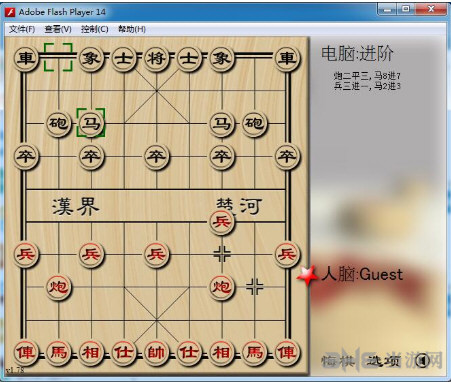
Task: Click the green-highlighted black 马 horse
Action: coord(91,124)
